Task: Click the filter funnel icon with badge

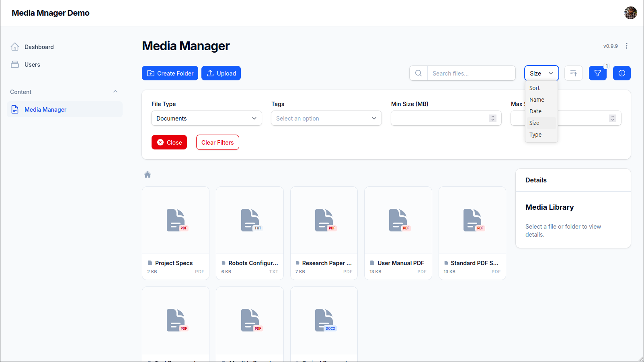Action: (597, 73)
